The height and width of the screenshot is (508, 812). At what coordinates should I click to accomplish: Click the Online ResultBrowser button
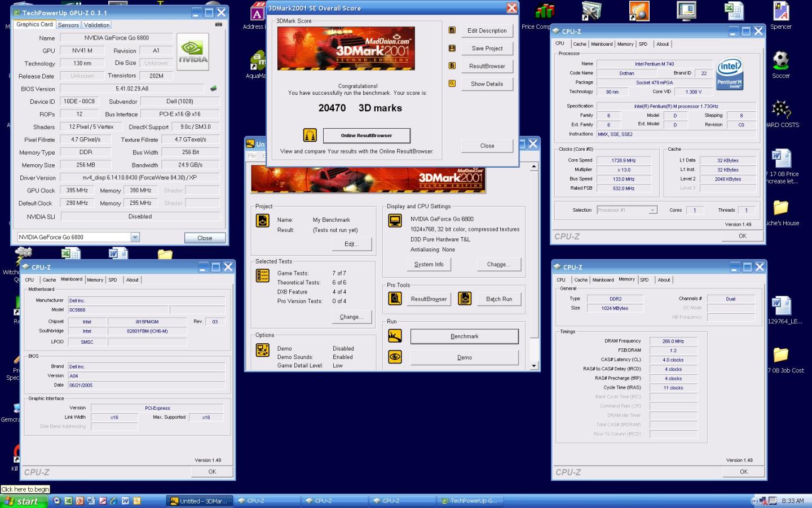pyautogui.click(x=367, y=135)
